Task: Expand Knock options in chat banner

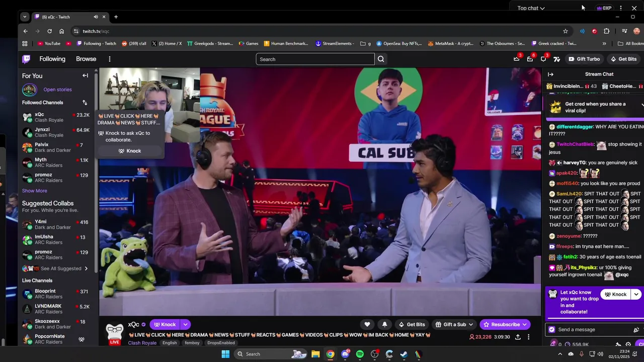Action: tap(636, 294)
